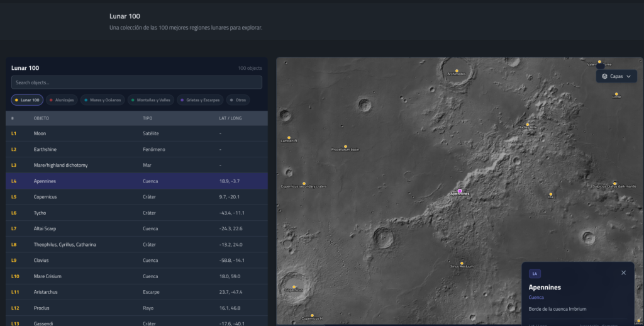
Task: Select the Ina marker on the map
Action: [x=551, y=194]
